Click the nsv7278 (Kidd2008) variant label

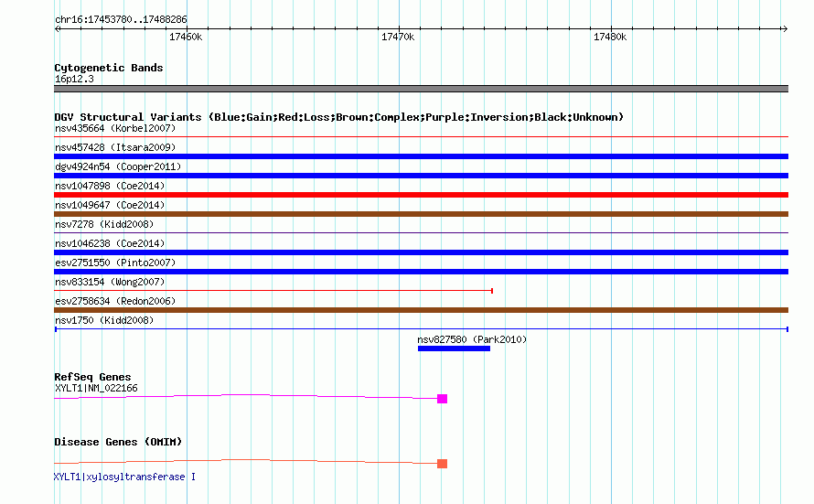104,224
